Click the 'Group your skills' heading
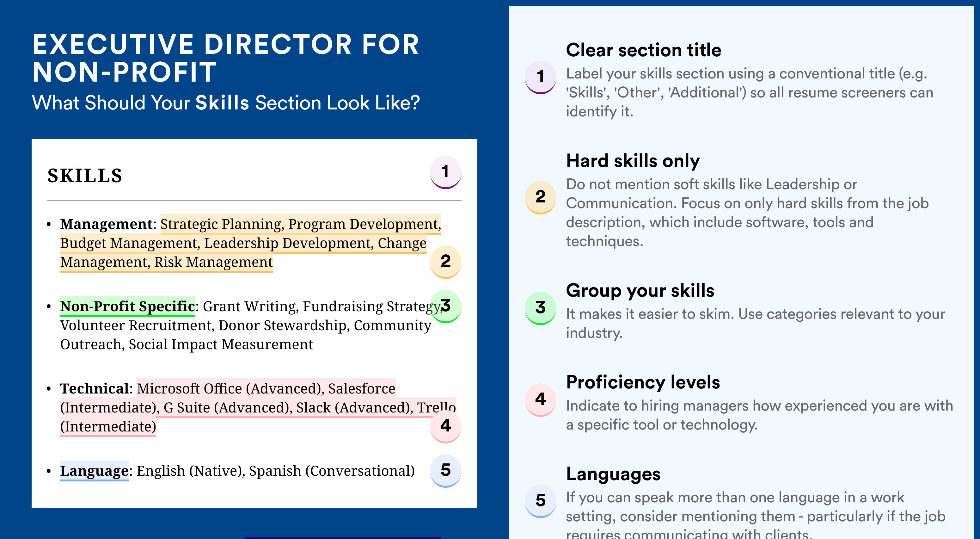Viewport: 980px width, 539px height. (640, 290)
